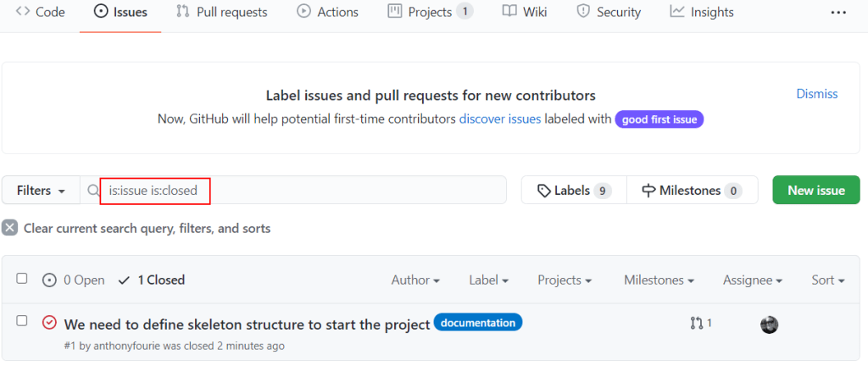Screen dimensions: 868x366
Task: Click the red closed-issue status icon
Action: point(49,323)
